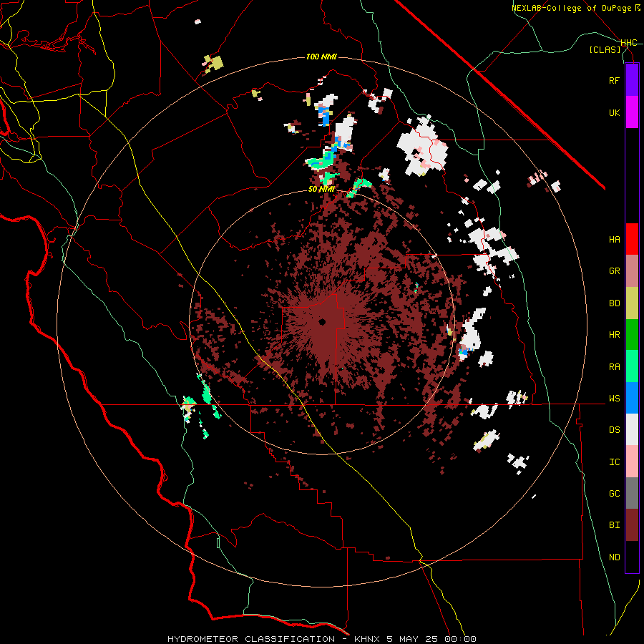Image resolution: width=644 pixels, height=644 pixels.
Task: Click the RF legend label
Action: [614, 80]
